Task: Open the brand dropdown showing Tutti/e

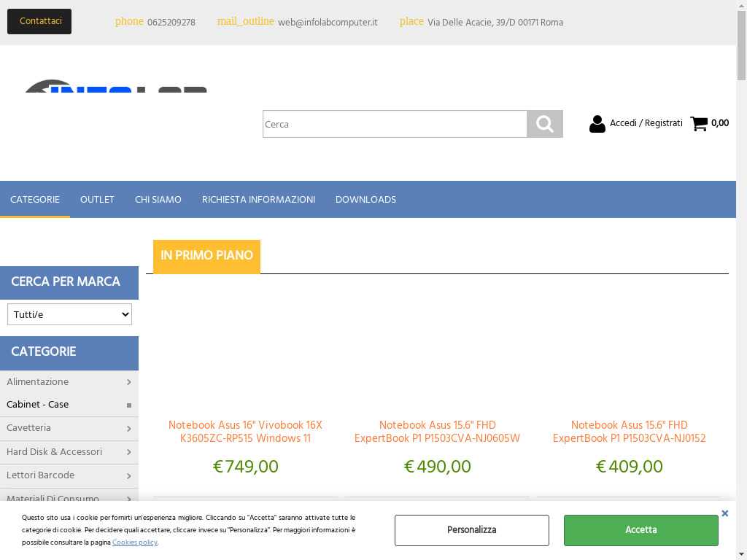Action: (69, 314)
